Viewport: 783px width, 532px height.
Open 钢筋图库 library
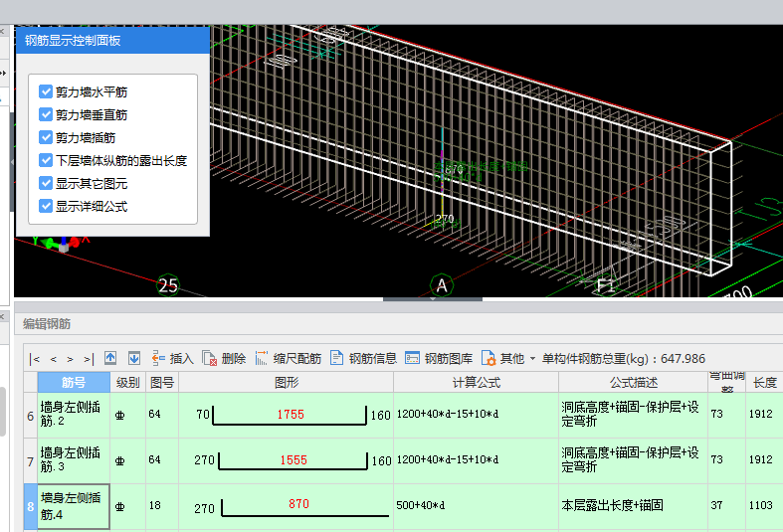439,358
